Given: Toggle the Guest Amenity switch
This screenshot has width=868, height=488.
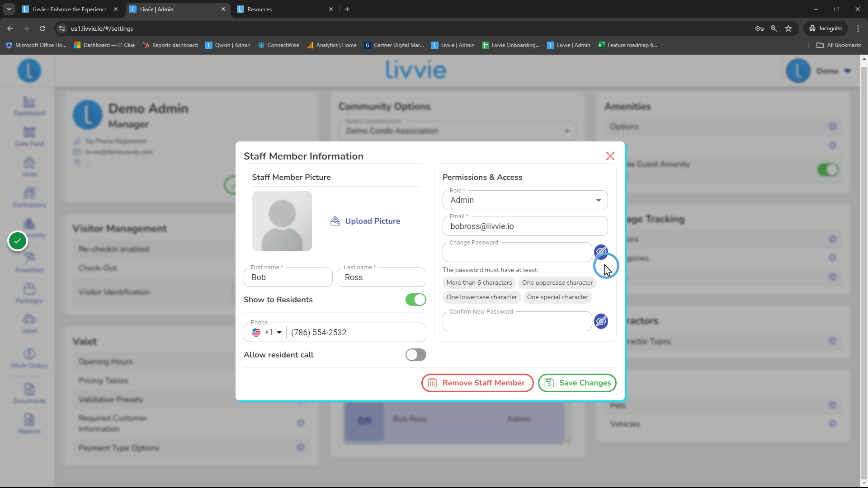Looking at the screenshot, I should 828,170.
